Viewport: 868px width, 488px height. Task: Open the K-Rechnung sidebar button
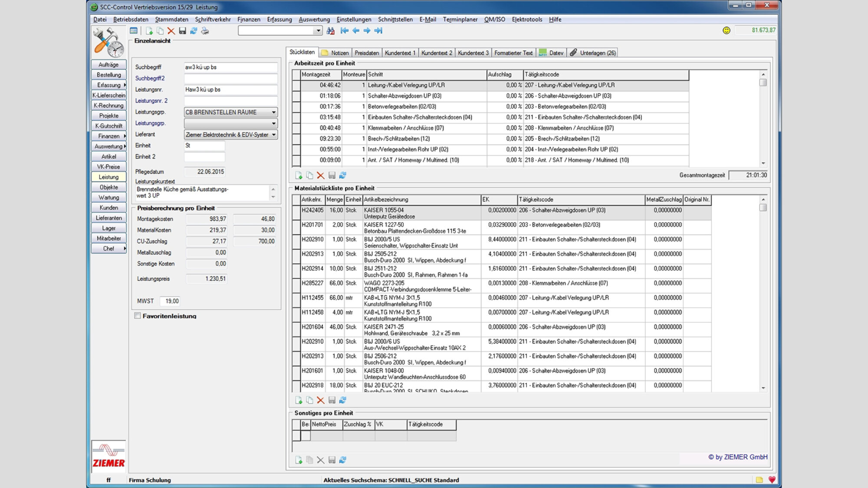coord(108,105)
